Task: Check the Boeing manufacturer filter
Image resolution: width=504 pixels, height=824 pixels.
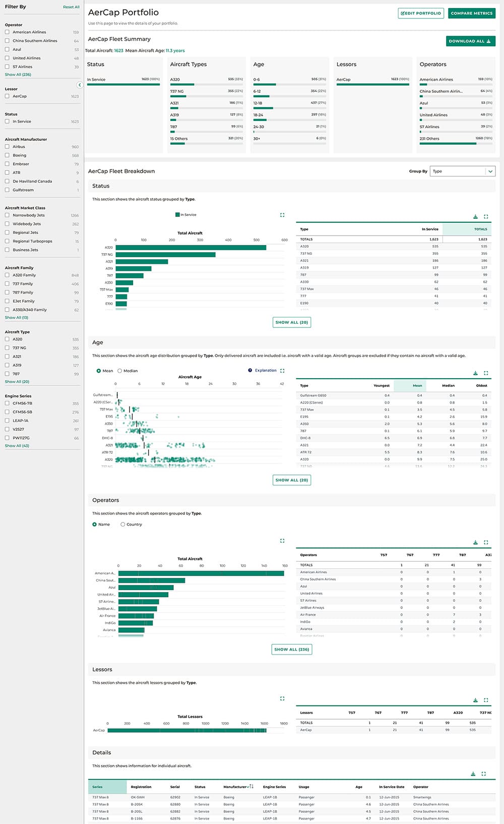Action: coord(7,155)
